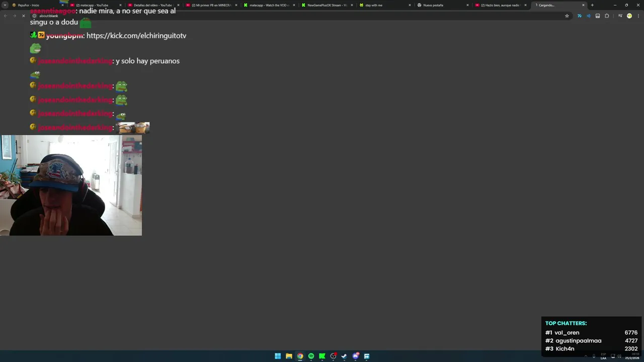Open the Chrome profile avatar
Viewport: 644px width, 362px height.
[629, 16]
